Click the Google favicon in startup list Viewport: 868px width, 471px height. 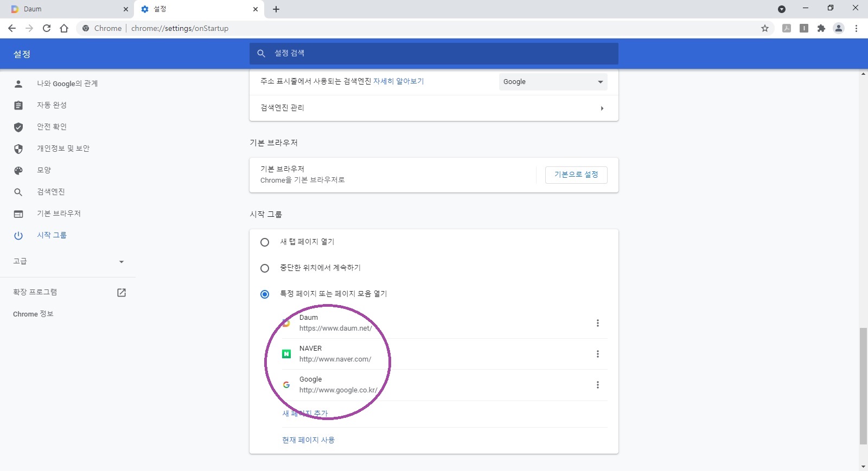[286, 385]
